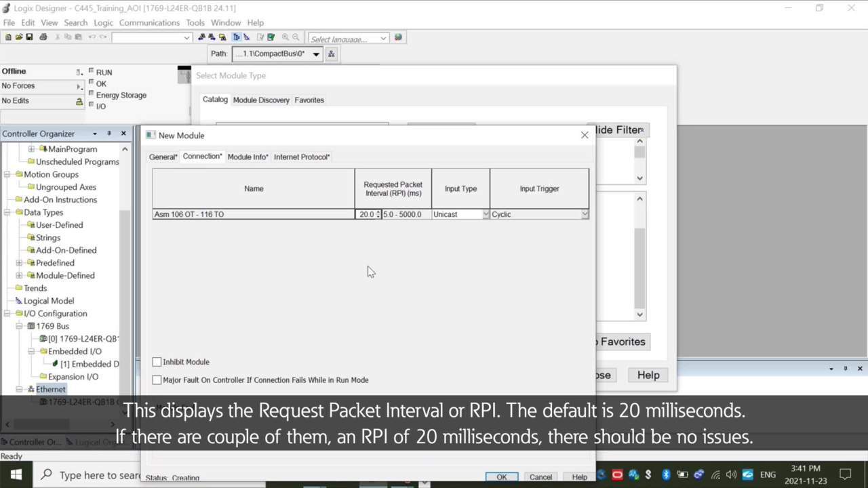
Task: Click the Zoom in magnifier icon
Action: 285,37
